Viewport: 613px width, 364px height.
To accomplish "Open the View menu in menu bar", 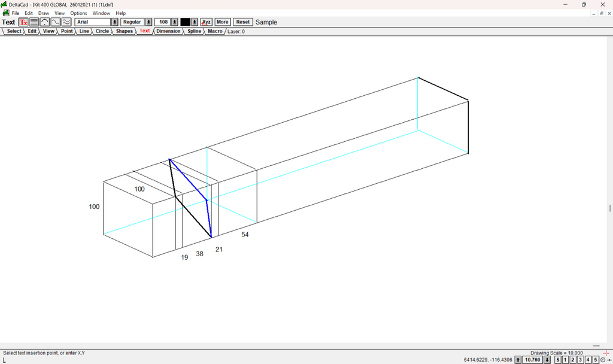I will pyautogui.click(x=59, y=13).
